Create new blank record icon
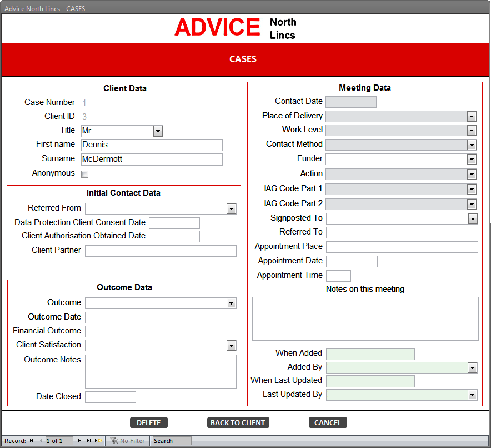The image size is (491, 448). pos(98,440)
